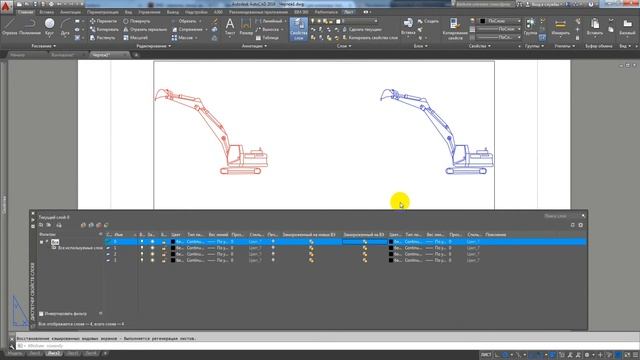Click viewport color swatch of layer 1
The image size is (640, 360).
[391, 248]
